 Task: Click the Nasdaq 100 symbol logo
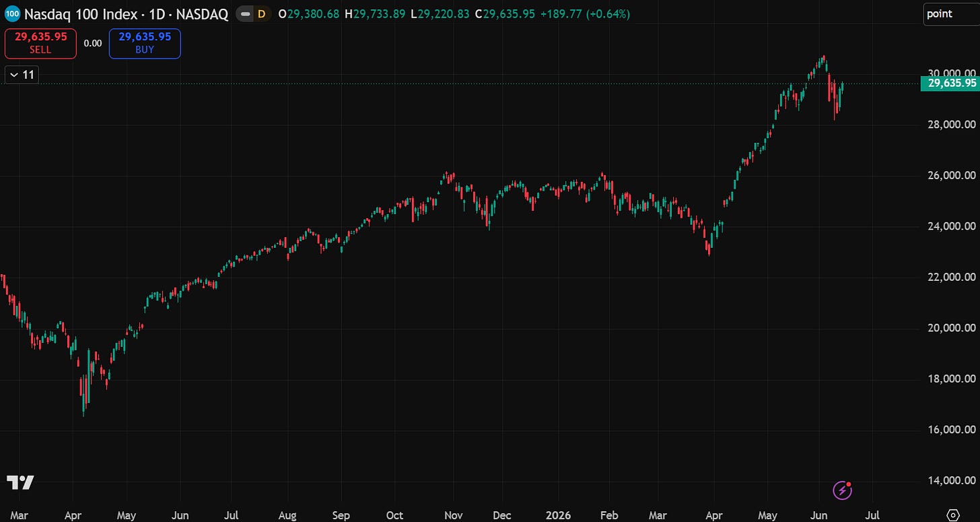pyautogui.click(x=12, y=13)
